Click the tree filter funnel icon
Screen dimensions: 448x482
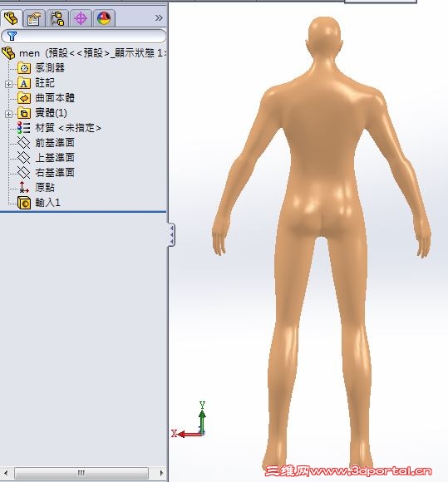click(x=12, y=36)
